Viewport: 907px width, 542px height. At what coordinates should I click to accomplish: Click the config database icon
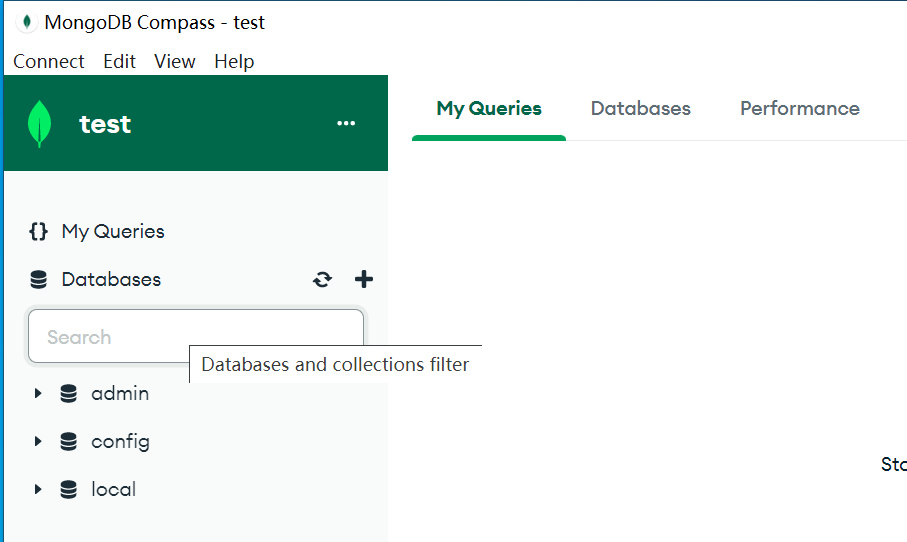point(68,441)
